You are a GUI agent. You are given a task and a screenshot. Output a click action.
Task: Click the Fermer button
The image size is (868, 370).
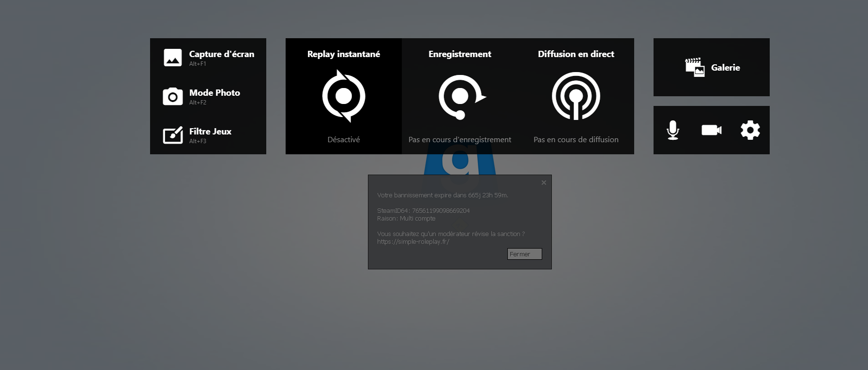525,254
